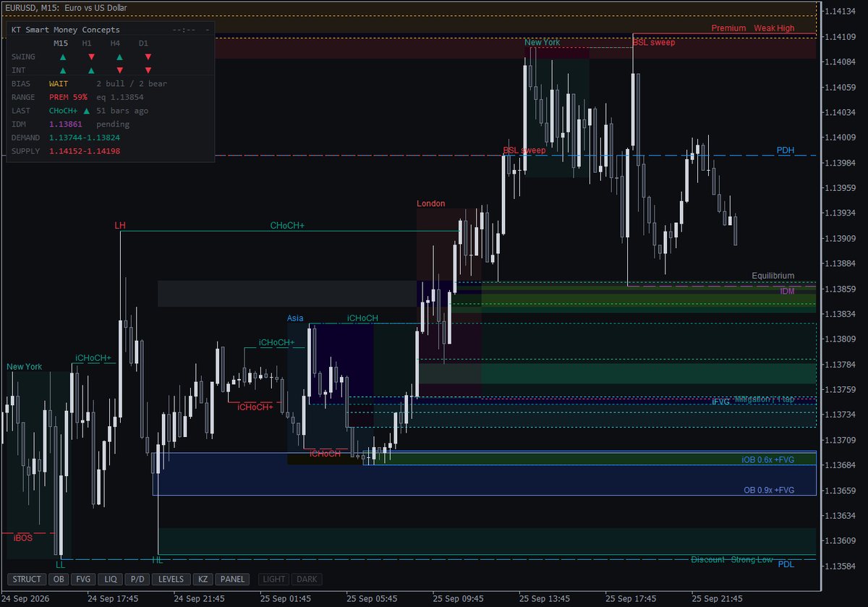Click the iBOS label
868x607 pixels.
point(23,538)
